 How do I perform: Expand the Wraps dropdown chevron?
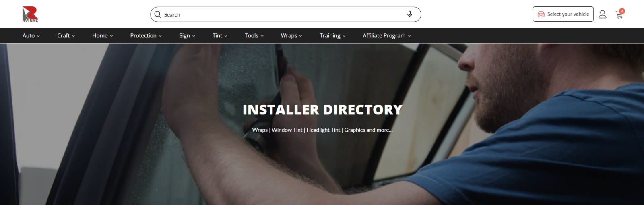(301, 36)
